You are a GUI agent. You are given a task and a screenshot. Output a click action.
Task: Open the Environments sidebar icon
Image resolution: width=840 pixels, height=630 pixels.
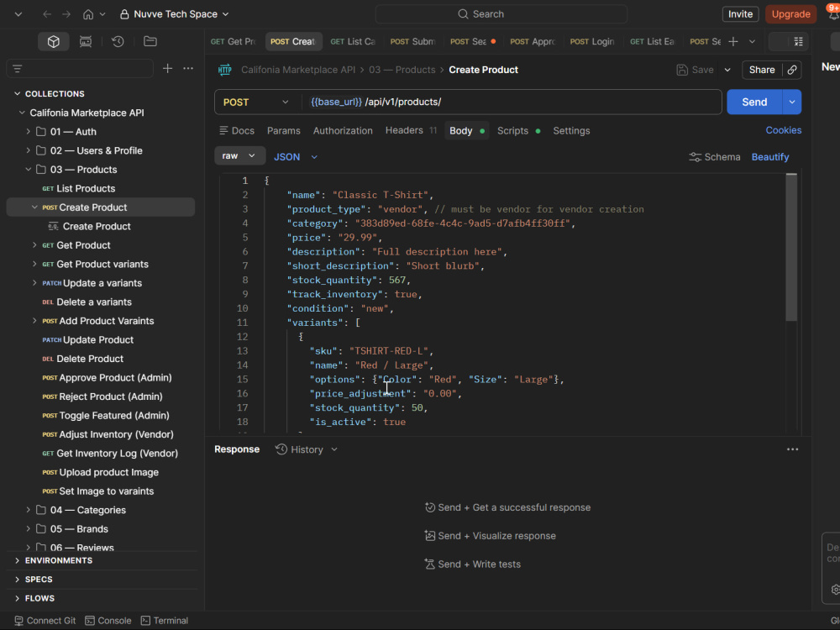click(x=85, y=41)
